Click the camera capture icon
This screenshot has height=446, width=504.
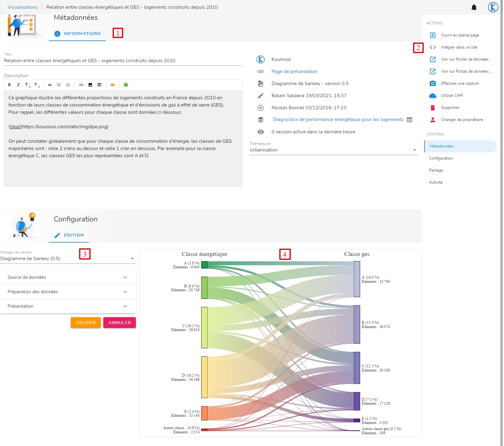[x=433, y=84]
